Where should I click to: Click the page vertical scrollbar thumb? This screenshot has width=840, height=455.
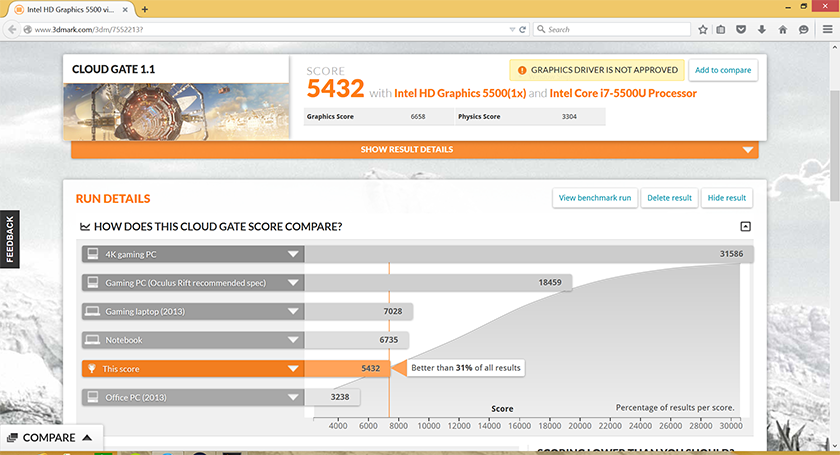point(834,146)
